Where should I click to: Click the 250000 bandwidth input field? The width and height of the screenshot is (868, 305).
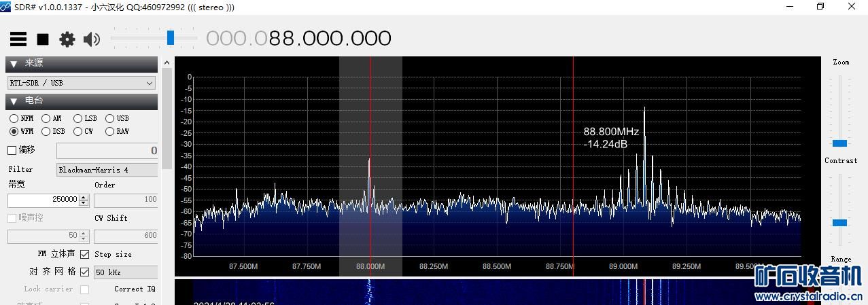pos(44,200)
